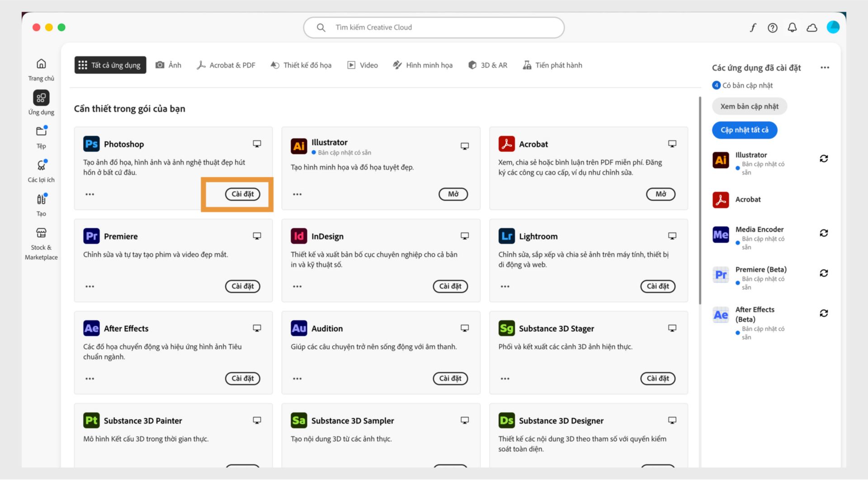Click desktop platform icon on Lightroom card

pos(672,236)
